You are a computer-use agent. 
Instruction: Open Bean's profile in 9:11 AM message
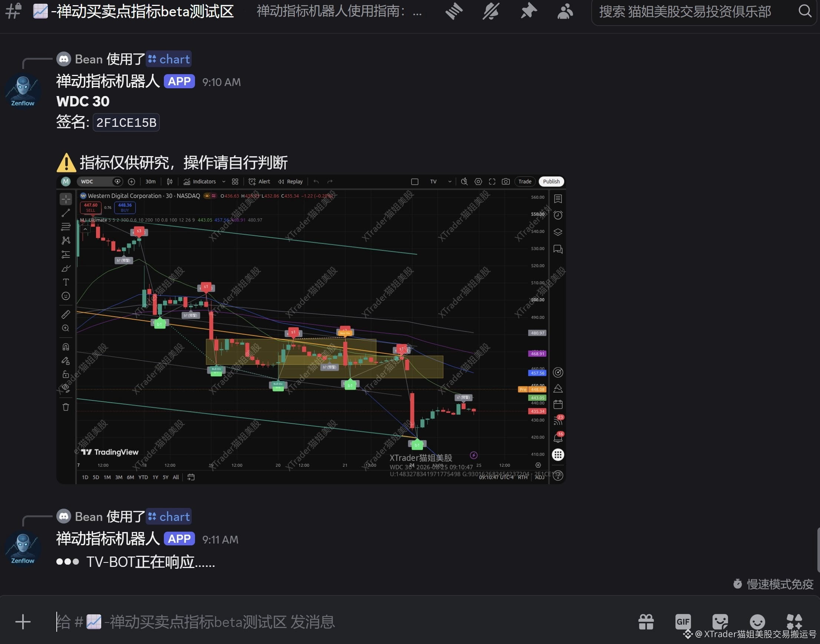pos(89,516)
